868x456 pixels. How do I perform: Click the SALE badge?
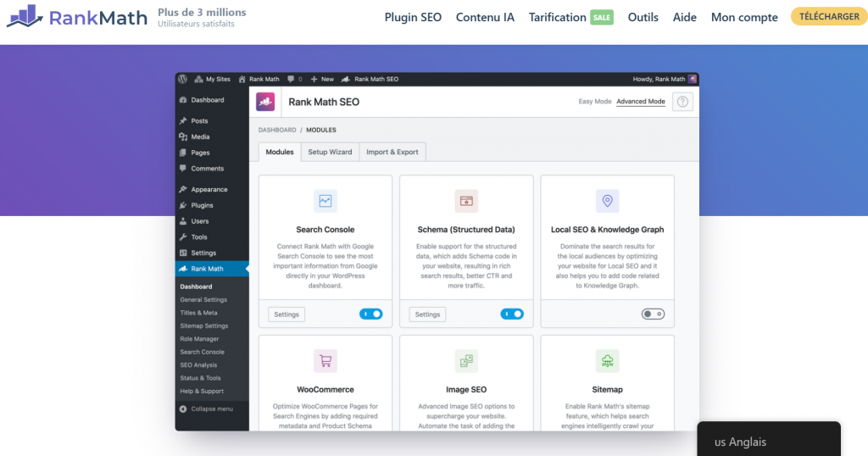coord(602,17)
